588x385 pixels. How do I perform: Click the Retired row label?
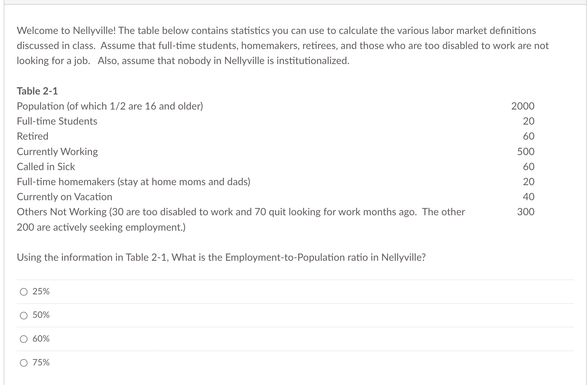point(33,136)
